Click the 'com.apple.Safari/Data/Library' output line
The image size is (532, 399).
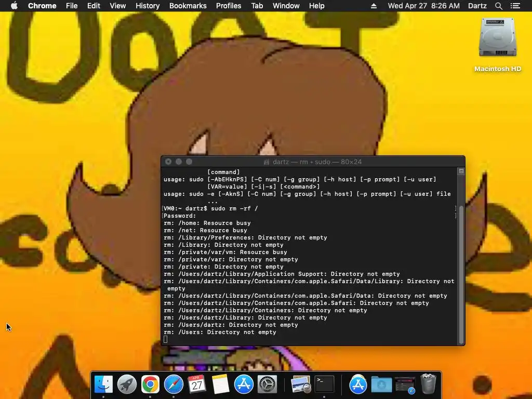(309, 285)
